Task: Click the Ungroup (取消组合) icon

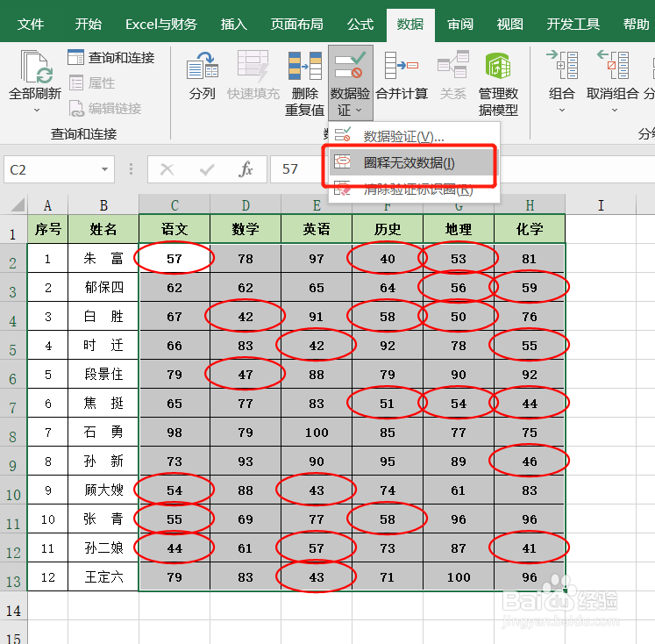Action: point(612,65)
